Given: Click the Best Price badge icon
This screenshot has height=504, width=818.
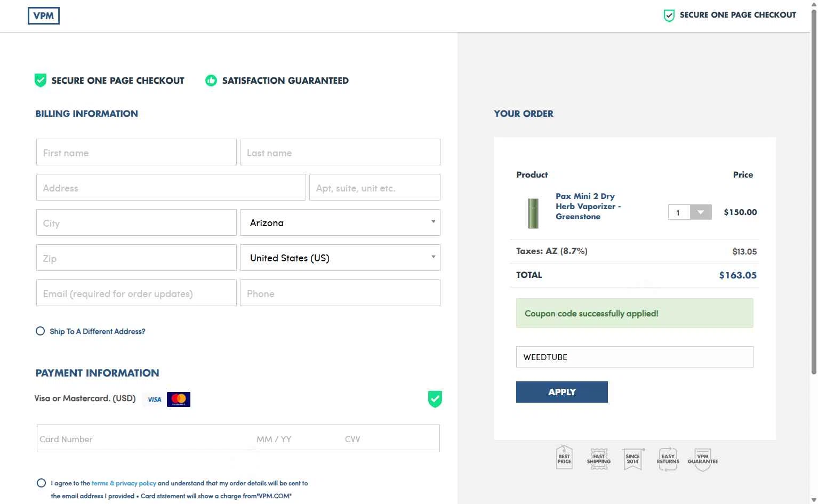Looking at the screenshot, I should 564,458.
